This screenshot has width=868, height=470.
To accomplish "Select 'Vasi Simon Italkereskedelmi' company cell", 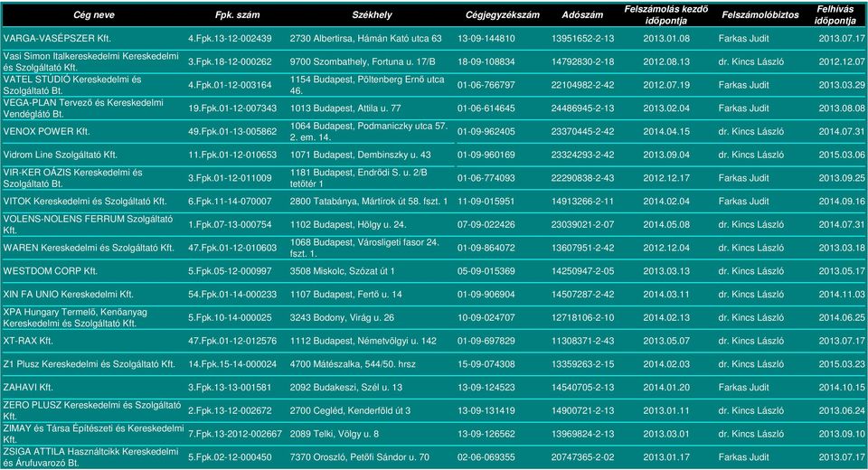I will click(x=90, y=62).
